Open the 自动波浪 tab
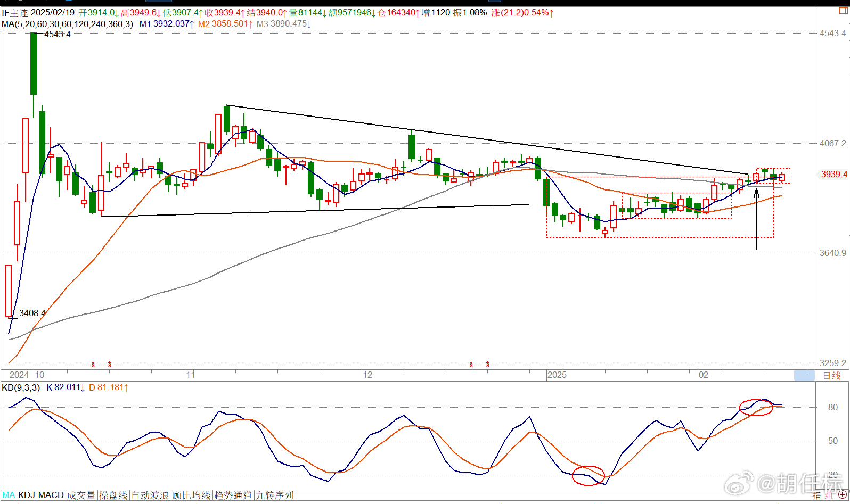Image resolution: width=850 pixels, height=504 pixels. (150, 495)
